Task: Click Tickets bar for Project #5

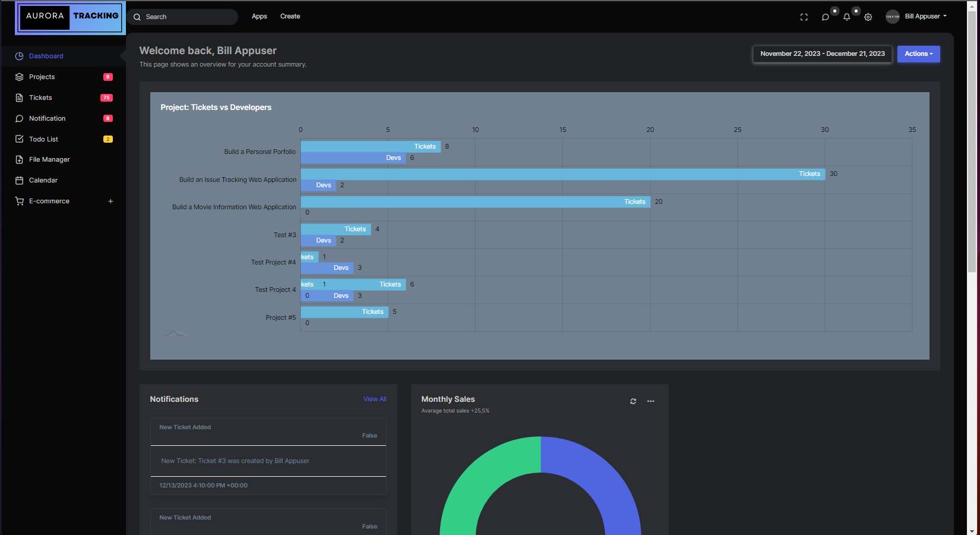Action: 344,311
